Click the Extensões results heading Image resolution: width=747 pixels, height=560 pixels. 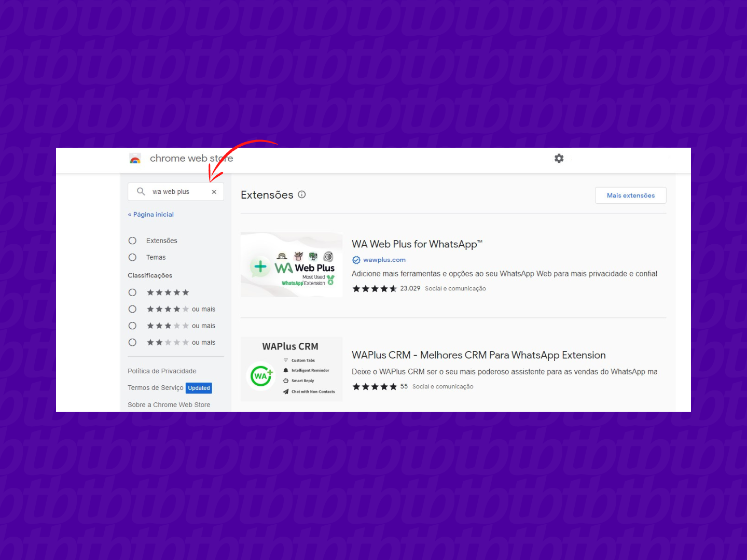point(267,195)
